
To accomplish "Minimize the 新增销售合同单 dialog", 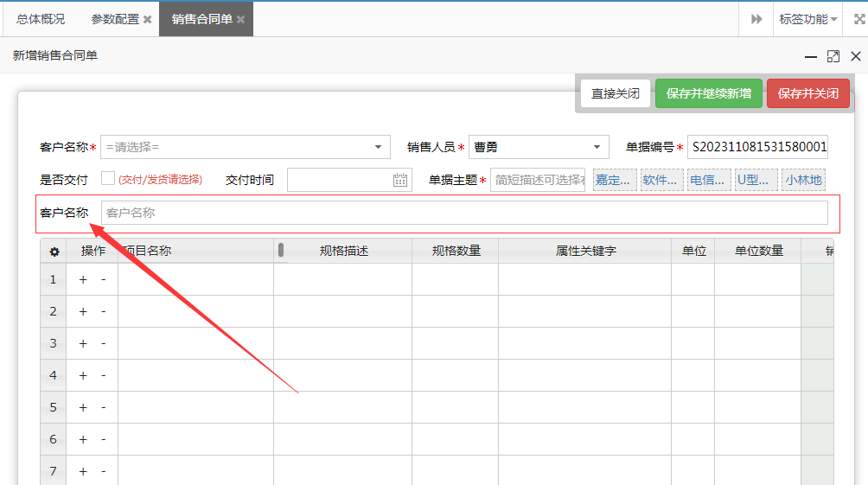I will (x=810, y=56).
